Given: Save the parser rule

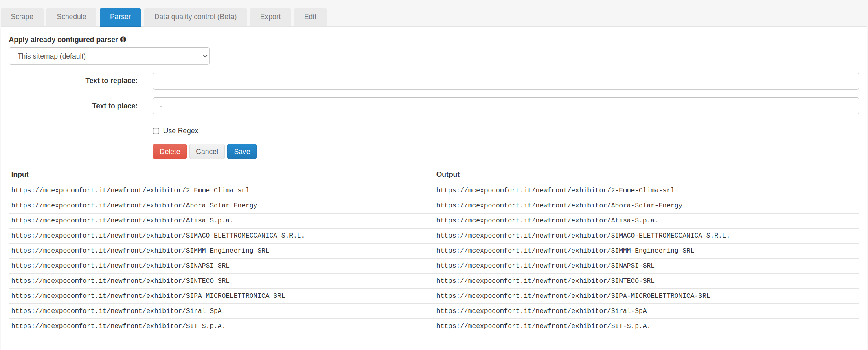Looking at the screenshot, I should point(242,152).
